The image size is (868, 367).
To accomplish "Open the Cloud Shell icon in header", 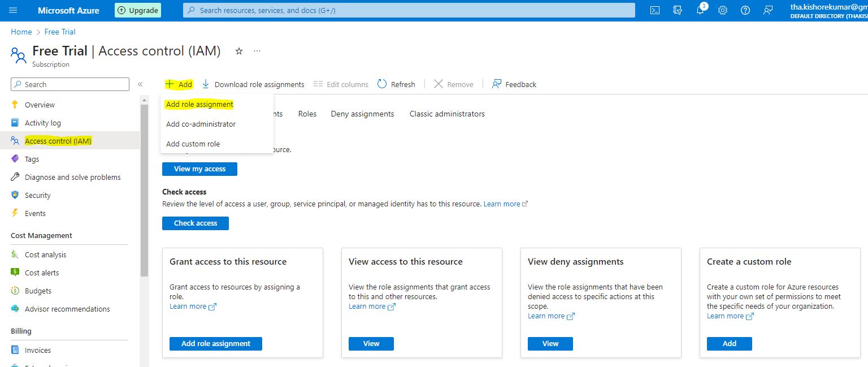I will click(655, 10).
